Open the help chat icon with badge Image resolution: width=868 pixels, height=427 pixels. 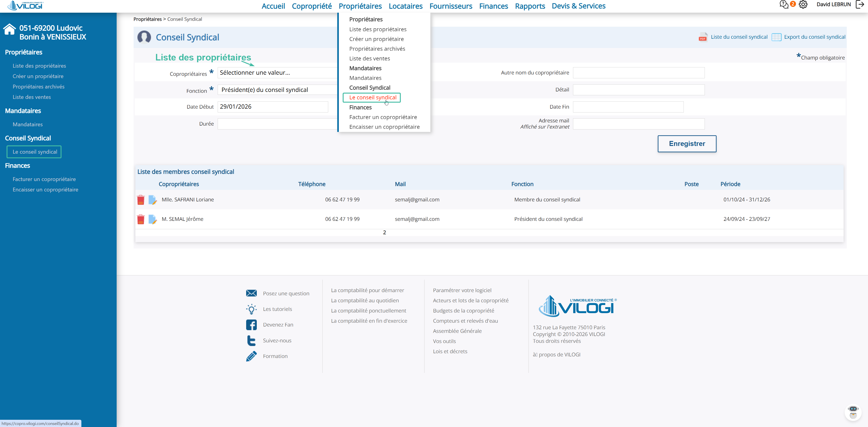[x=784, y=4]
